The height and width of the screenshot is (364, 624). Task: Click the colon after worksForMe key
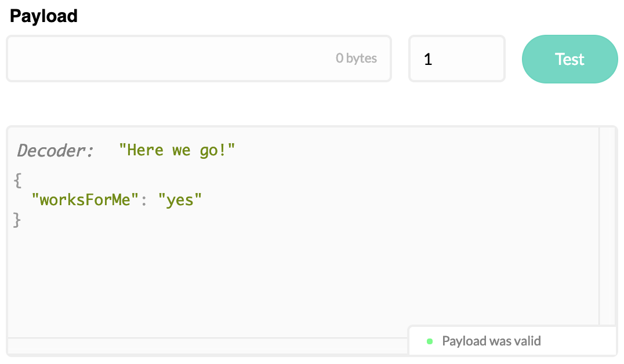(x=144, y=201)
